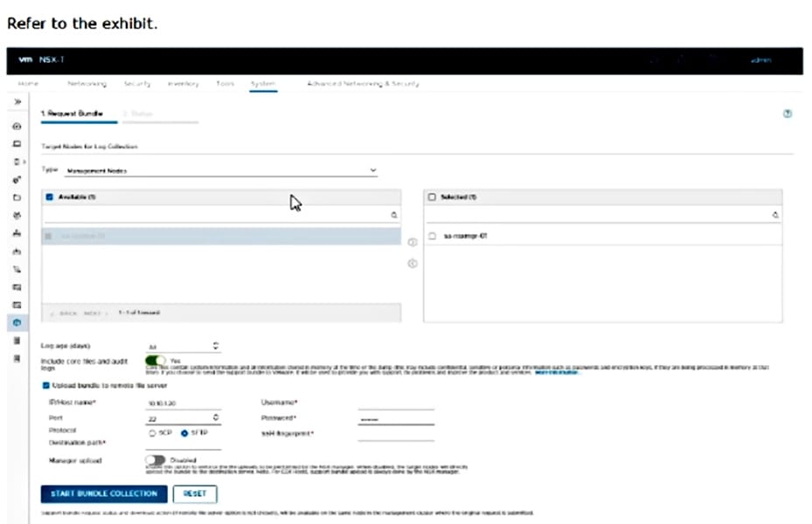Click search icon in Available list filter
The image size is (812, 524).
(x=393, y=214)
